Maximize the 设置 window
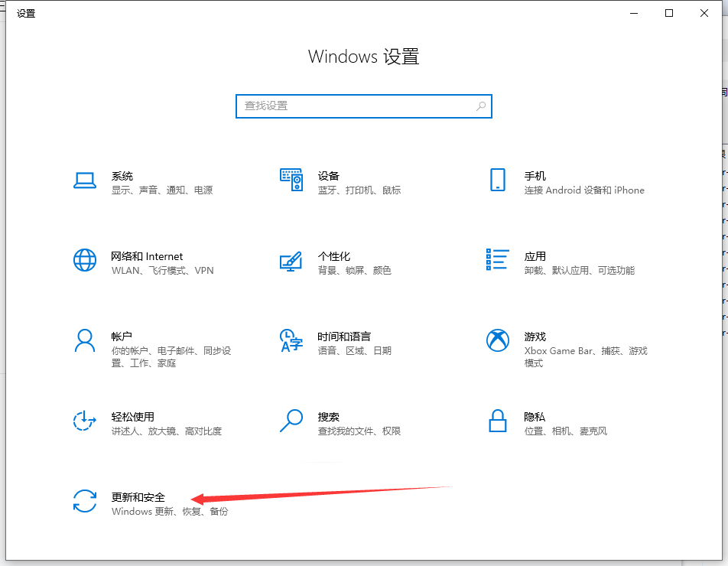728x566 pixels. point(669,13)
